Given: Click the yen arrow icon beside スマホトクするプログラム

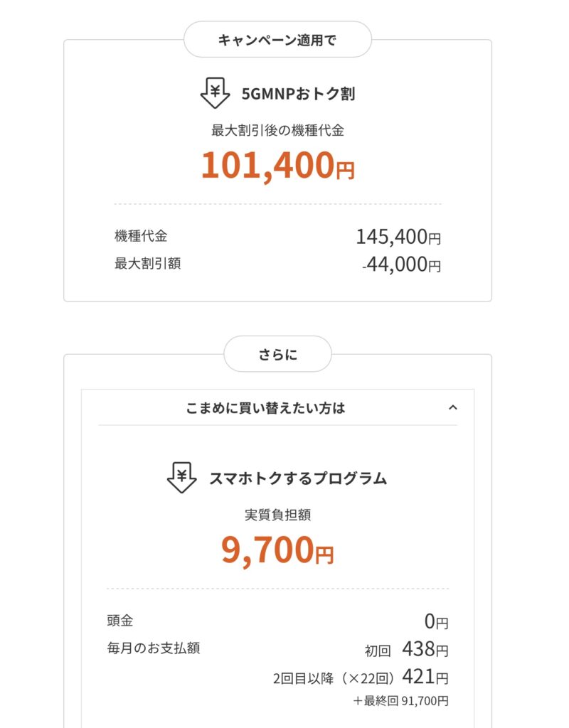Looking at the screenshot, I should [182, 478].
